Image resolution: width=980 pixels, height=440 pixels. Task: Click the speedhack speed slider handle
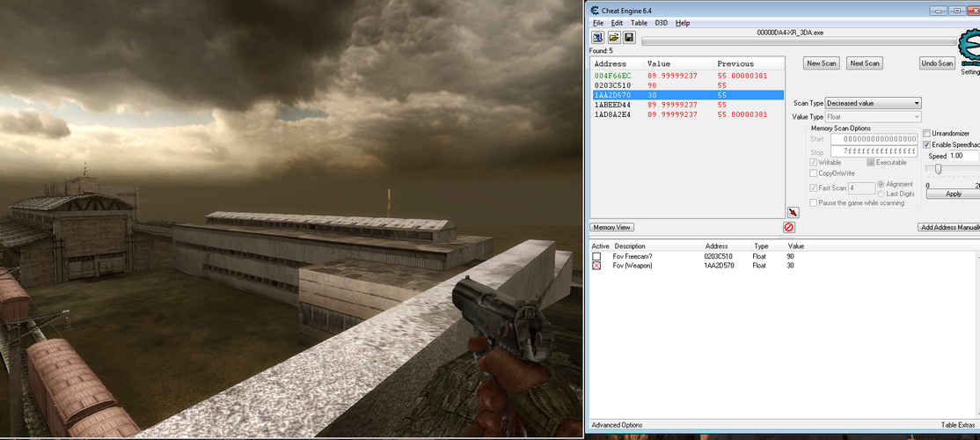(938, 169)
